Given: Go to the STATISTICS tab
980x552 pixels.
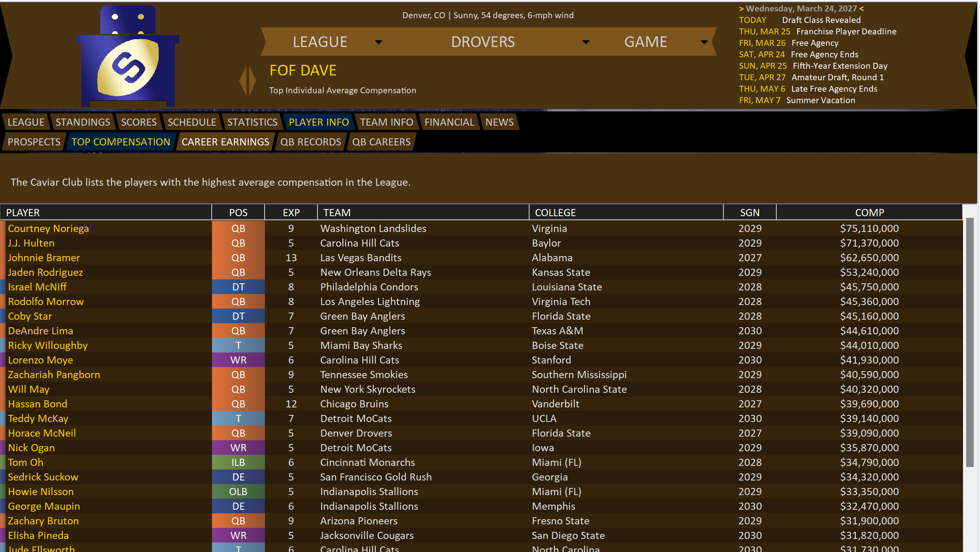Looking at the screenshot, I should point(252,122).
